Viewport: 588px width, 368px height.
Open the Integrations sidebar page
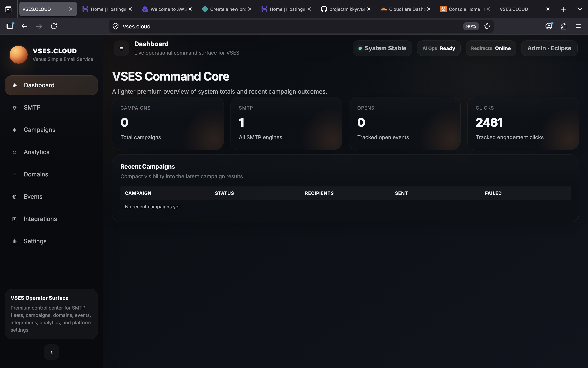click(x=51, y=219)
